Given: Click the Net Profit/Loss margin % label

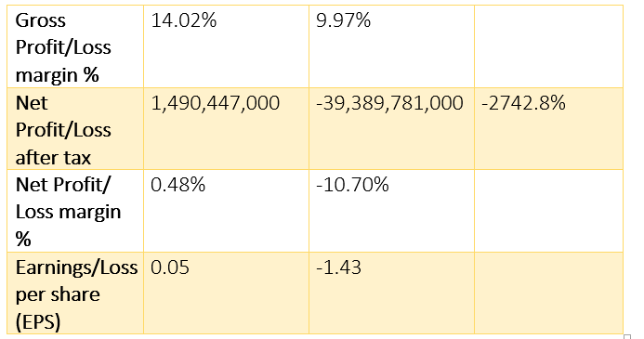Looking at the screenshot, I should point(75,211).
